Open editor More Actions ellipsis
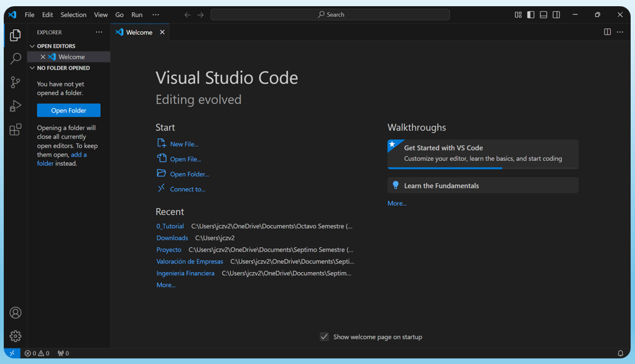 (x=620, y=32)
